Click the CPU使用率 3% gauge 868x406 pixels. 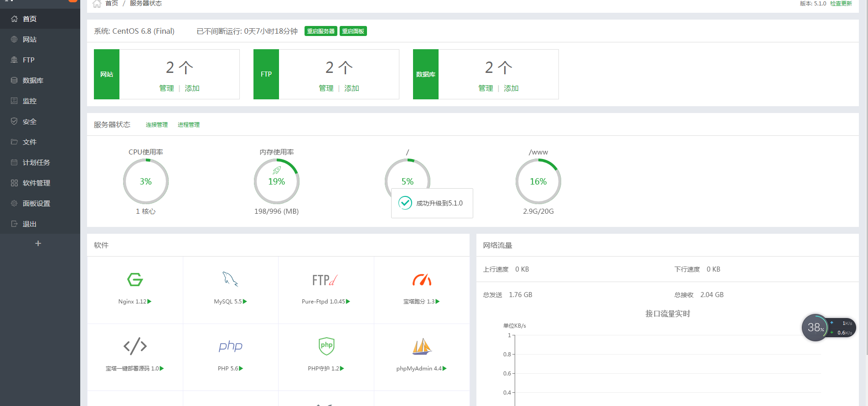146,181
